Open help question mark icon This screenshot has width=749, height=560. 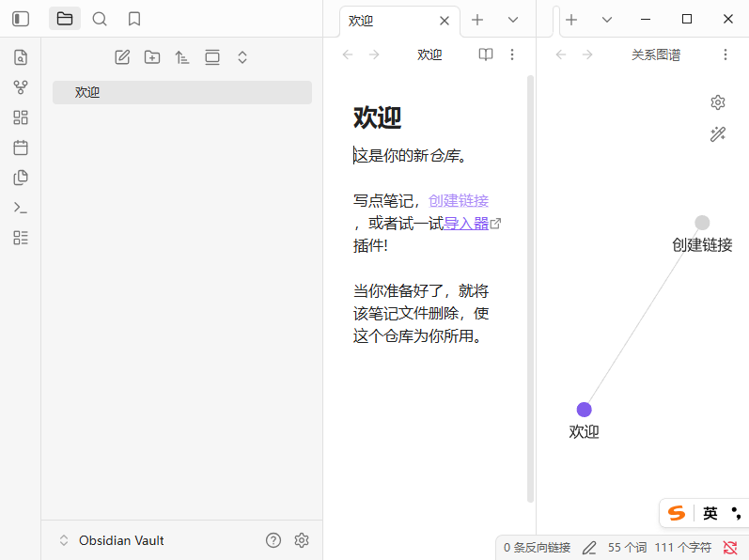273,540
